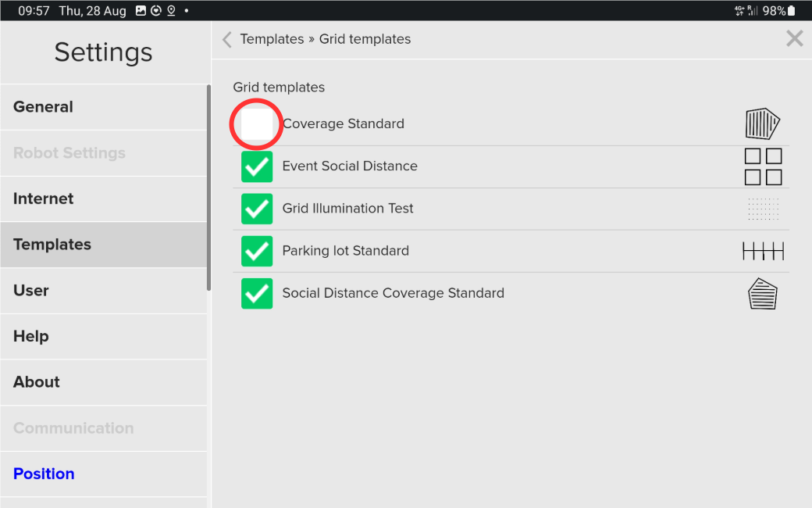Untick Social Distance Coverage Standard checkbox

point(257,293)
